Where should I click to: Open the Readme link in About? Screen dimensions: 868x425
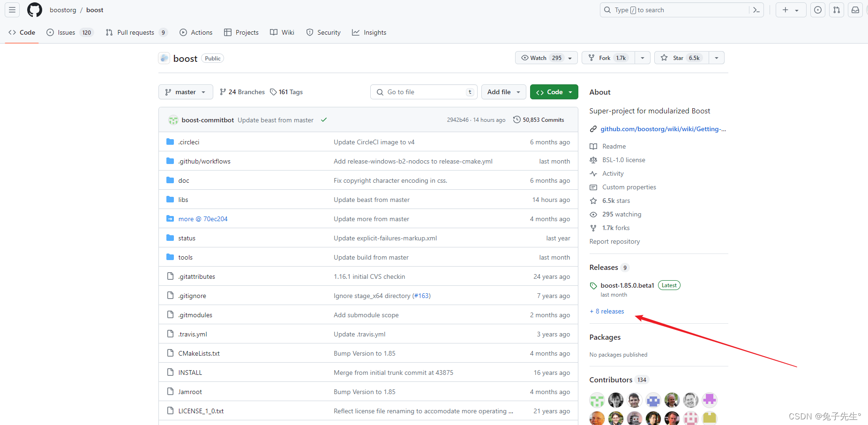614,146
